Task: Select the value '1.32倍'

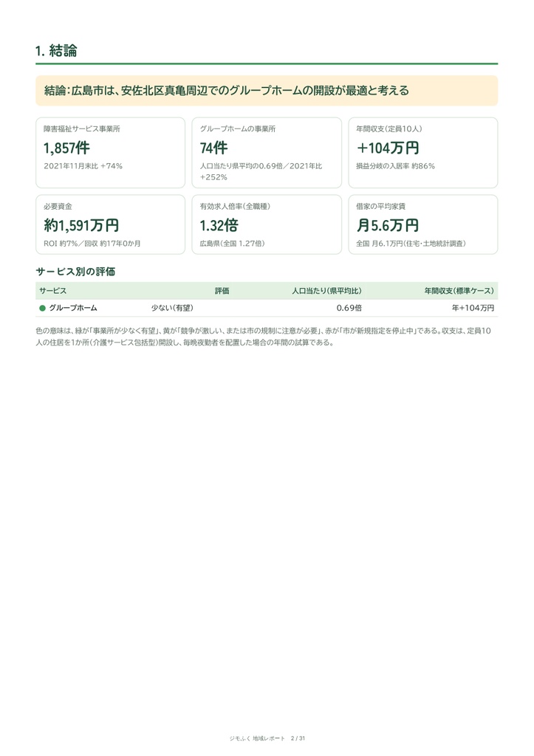Action: point(219,225)
